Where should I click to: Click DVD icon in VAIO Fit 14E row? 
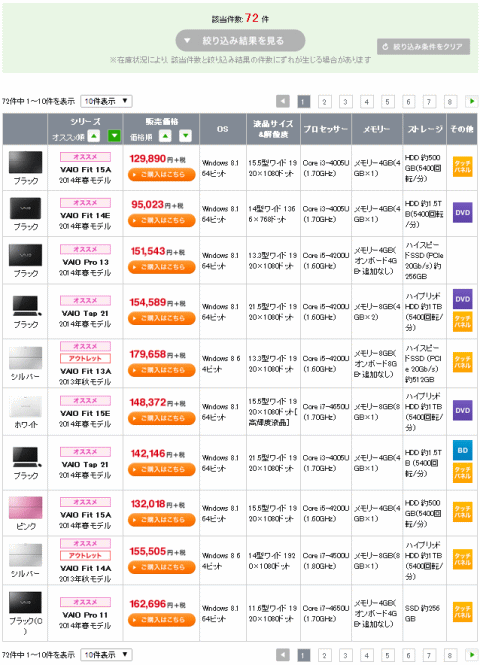coord(462,213)
